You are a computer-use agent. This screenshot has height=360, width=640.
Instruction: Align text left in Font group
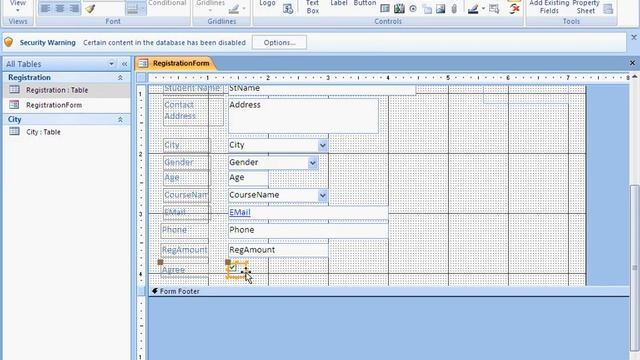(45, 8)
